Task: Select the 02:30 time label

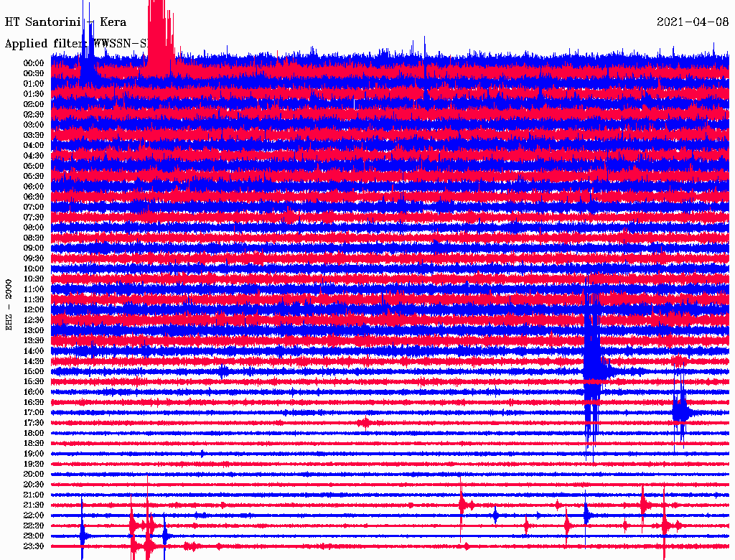Action: pos(34,115)
